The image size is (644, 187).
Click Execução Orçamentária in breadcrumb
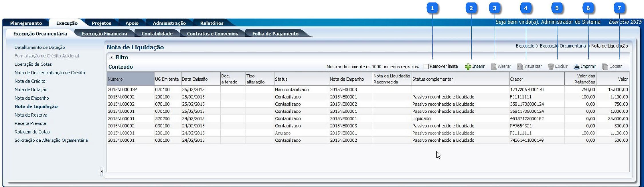pos(562,46)
